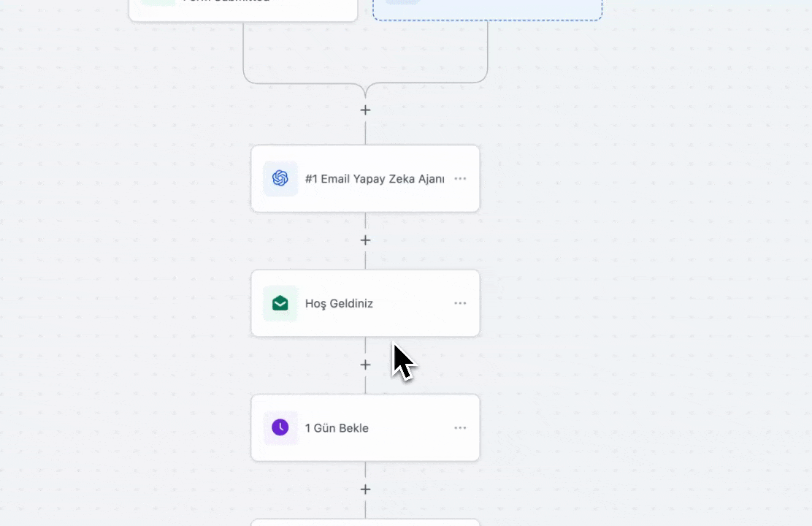Click the dashed blue trigger placeholder box
The height and width of the screenshot is (526, 812).
coord(488,9)
